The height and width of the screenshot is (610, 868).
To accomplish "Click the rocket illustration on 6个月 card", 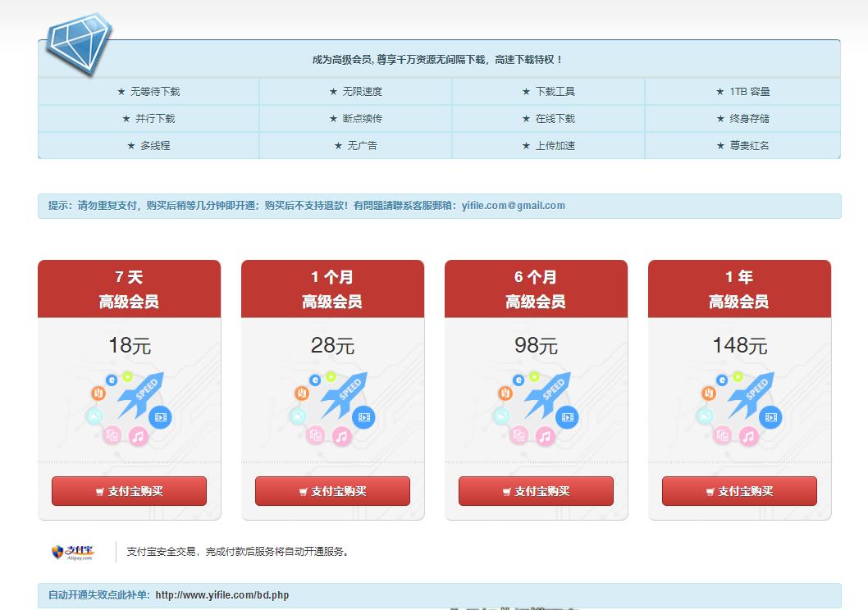I will point(548,395).
